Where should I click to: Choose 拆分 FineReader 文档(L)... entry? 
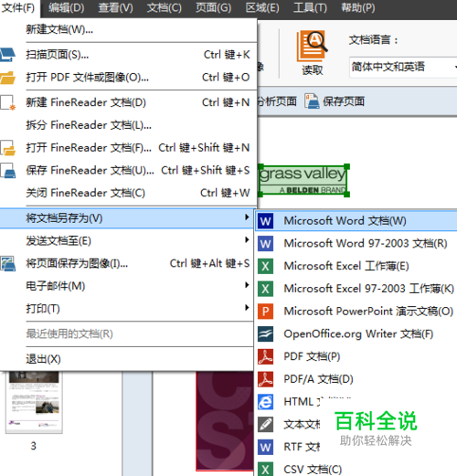[128, 125]
